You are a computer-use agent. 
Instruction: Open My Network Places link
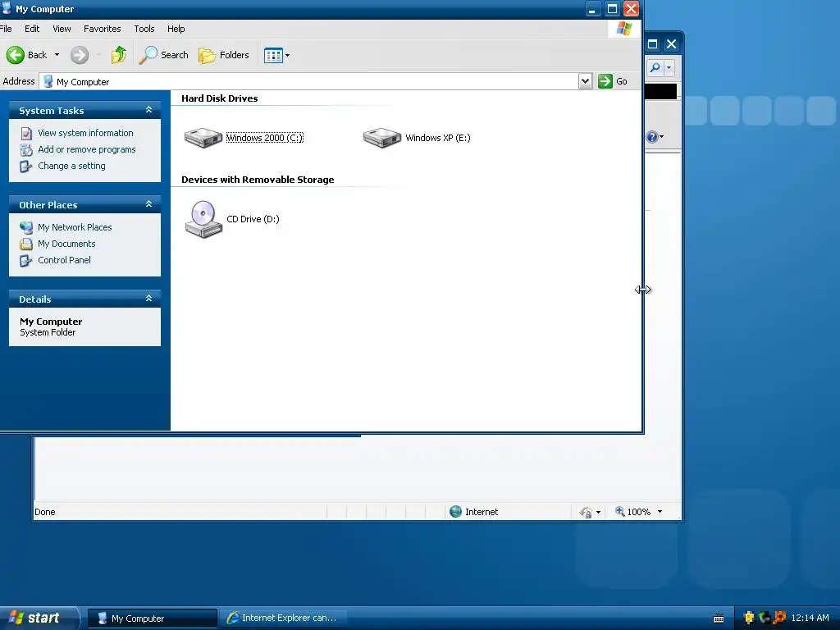[75, 227]
